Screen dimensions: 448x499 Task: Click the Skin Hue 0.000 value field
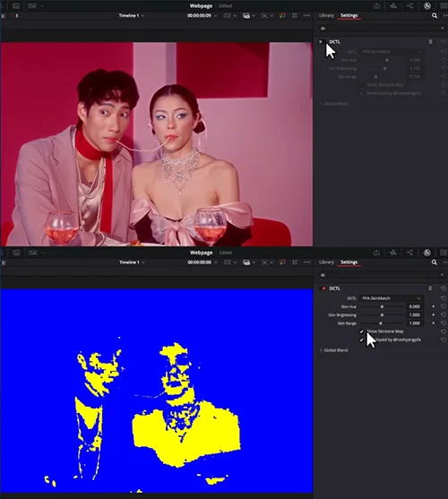(415, 306)
